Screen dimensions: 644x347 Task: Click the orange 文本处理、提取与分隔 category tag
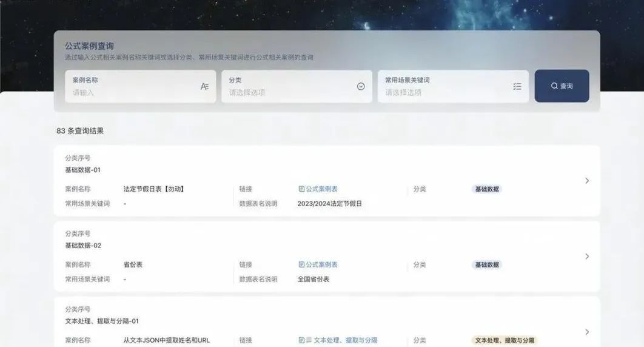pos(504,341)
